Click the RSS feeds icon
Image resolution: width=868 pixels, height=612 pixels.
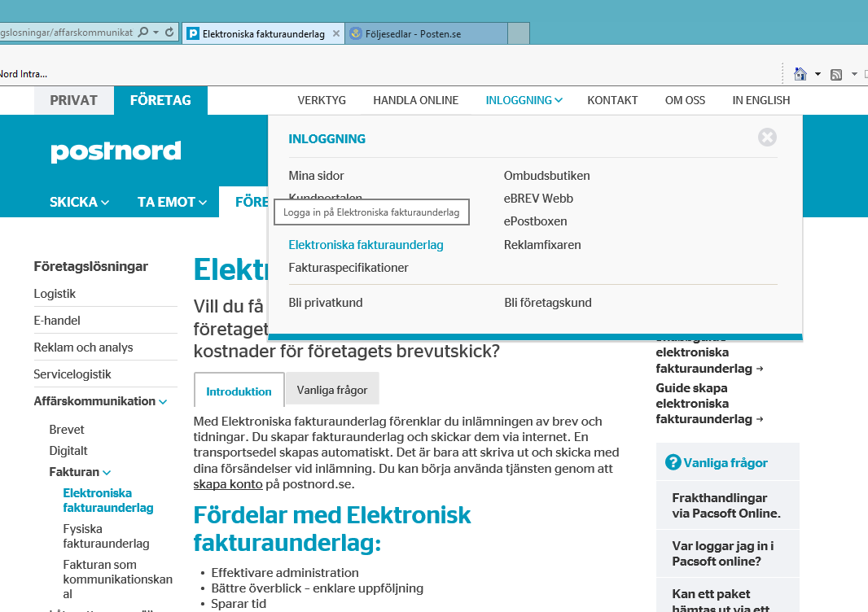coord(836,75)
